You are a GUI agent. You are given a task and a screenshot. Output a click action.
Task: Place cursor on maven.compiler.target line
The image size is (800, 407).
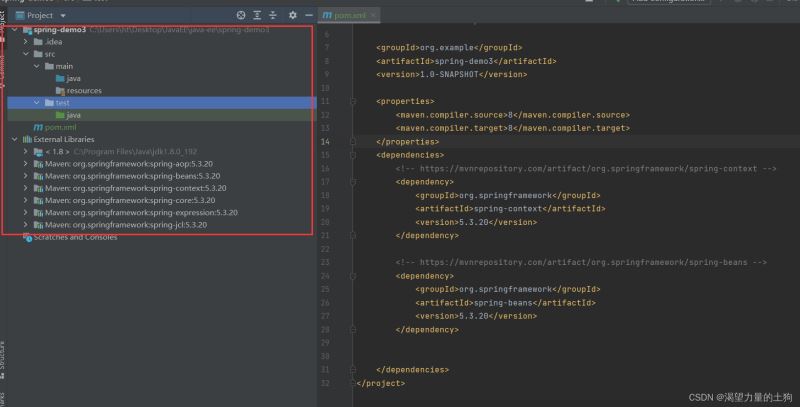tap(513, 129)
